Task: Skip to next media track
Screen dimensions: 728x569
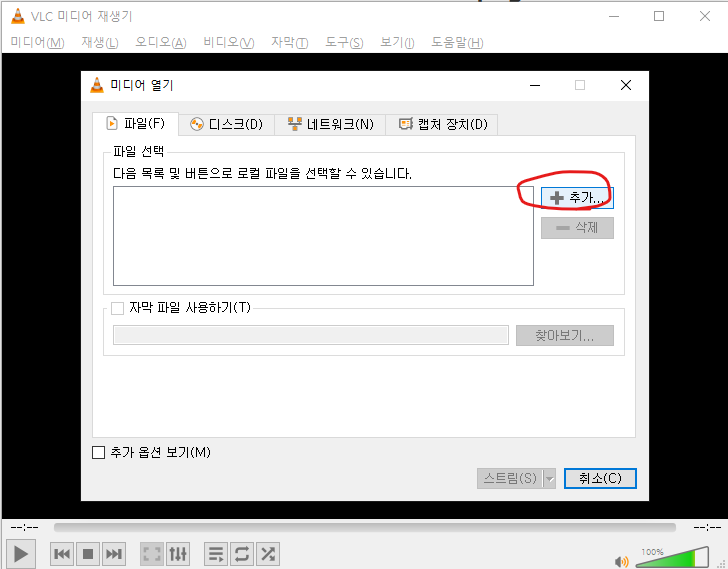Action: (114, 554)
